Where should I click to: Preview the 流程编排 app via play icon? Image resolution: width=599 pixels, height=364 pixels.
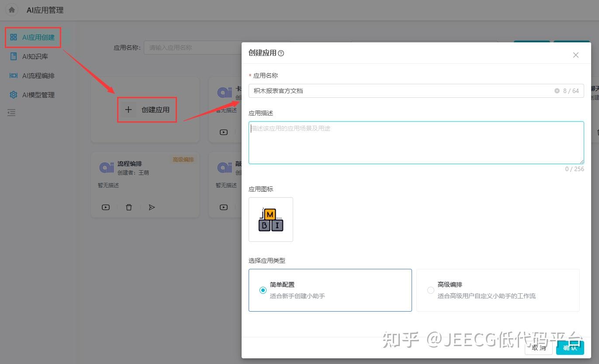pos(106,207)
